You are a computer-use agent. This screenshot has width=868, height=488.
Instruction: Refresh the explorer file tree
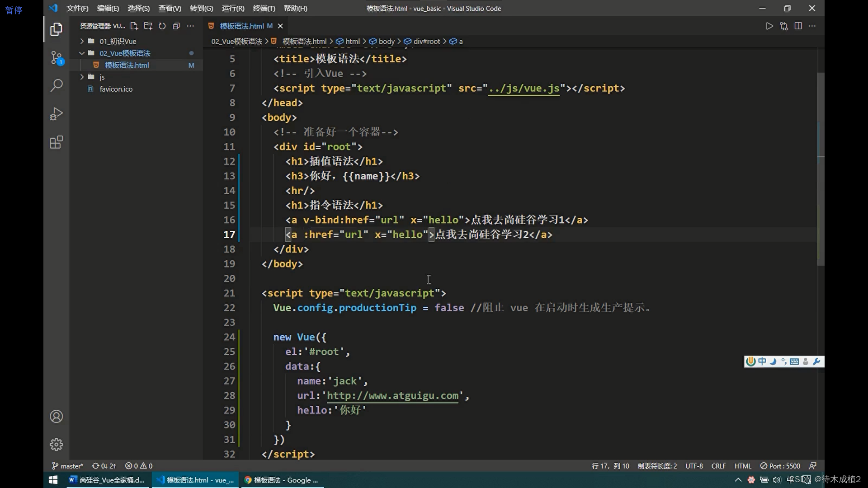162,26
